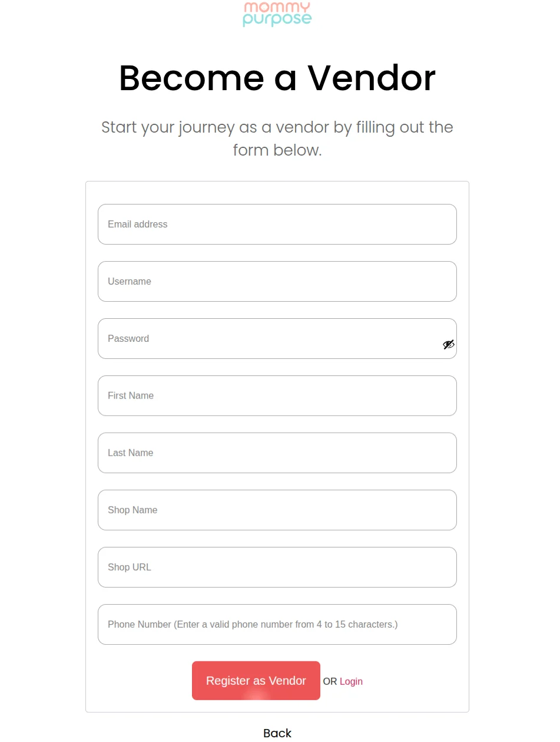This screenshot has width=560, height=742.
Task: Click the Back link
Action: tap(277, 733)
